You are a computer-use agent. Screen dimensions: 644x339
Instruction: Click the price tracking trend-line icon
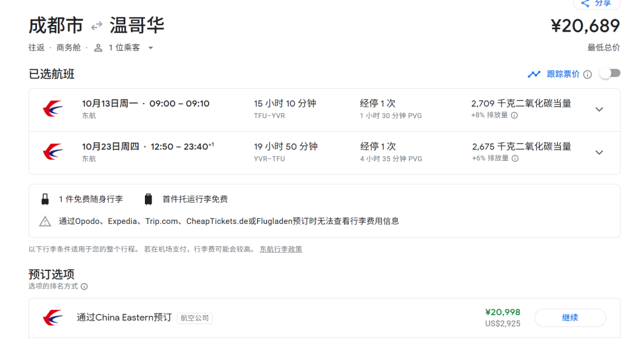coord(534,74)
